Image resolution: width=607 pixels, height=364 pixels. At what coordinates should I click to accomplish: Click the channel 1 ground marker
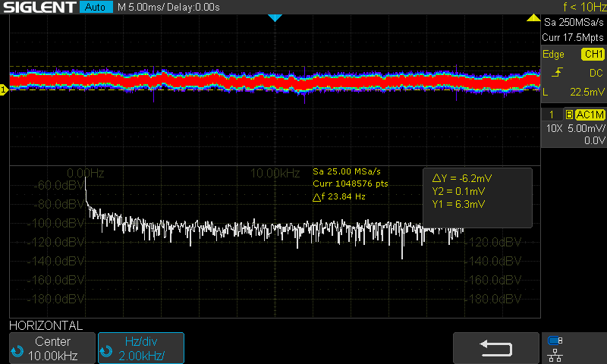point(4,90)
